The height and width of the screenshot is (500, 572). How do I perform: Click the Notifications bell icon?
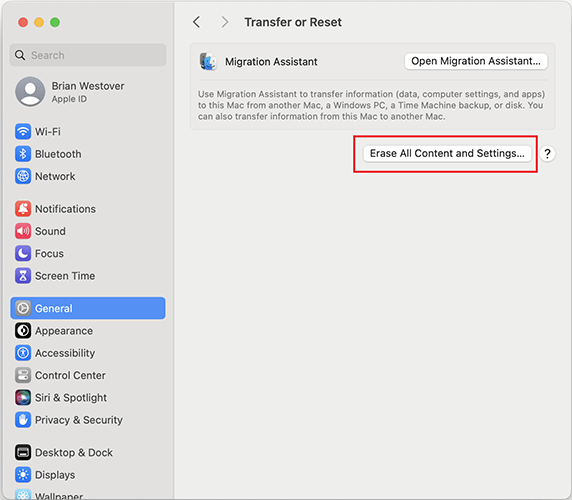click(23, 209)
